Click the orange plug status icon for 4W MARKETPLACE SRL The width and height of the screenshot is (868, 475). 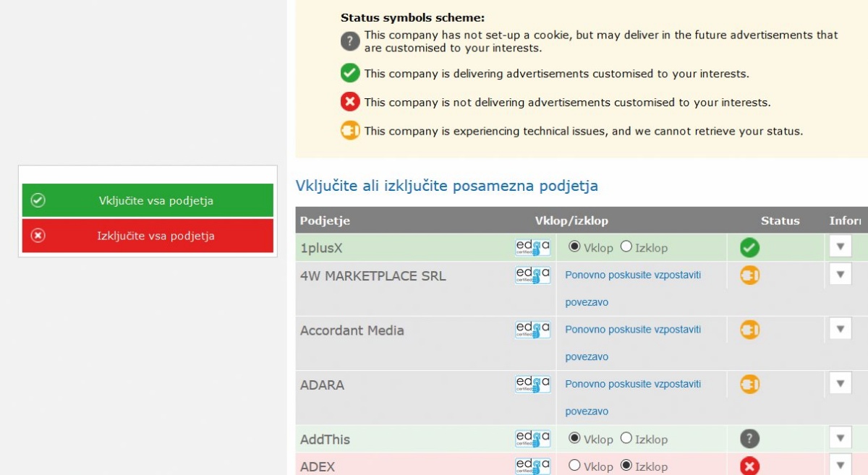pos(749,275)
